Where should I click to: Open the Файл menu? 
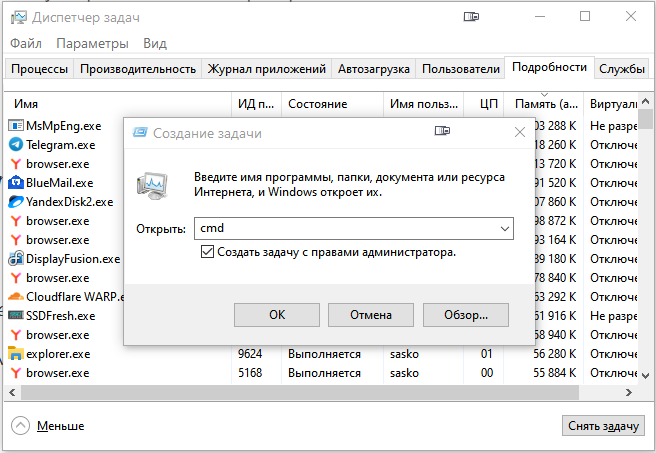[26, 44]
